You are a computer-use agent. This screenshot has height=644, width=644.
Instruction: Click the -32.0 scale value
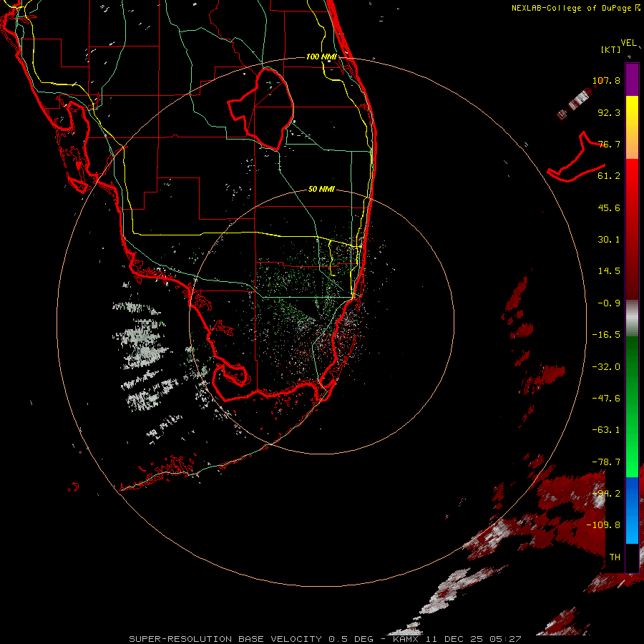coord(606,367)
